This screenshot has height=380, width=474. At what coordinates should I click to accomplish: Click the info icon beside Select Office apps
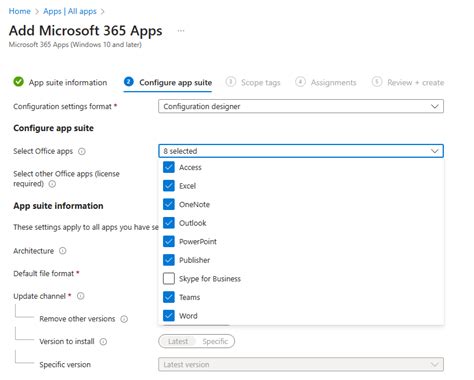coord(82,151)
